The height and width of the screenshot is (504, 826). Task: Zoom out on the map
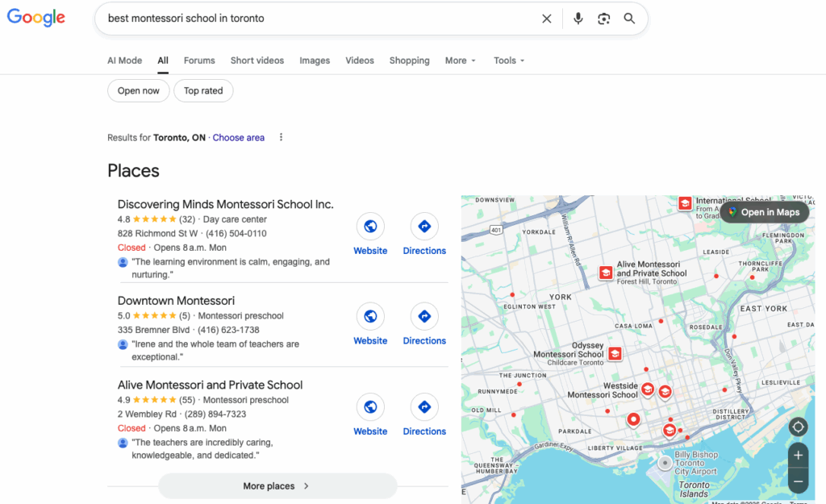click(x=798, y=481)
